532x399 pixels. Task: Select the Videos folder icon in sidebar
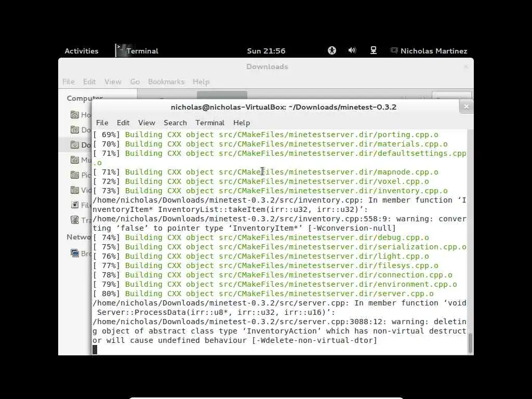pyautogui.click(x=75, y=190)
